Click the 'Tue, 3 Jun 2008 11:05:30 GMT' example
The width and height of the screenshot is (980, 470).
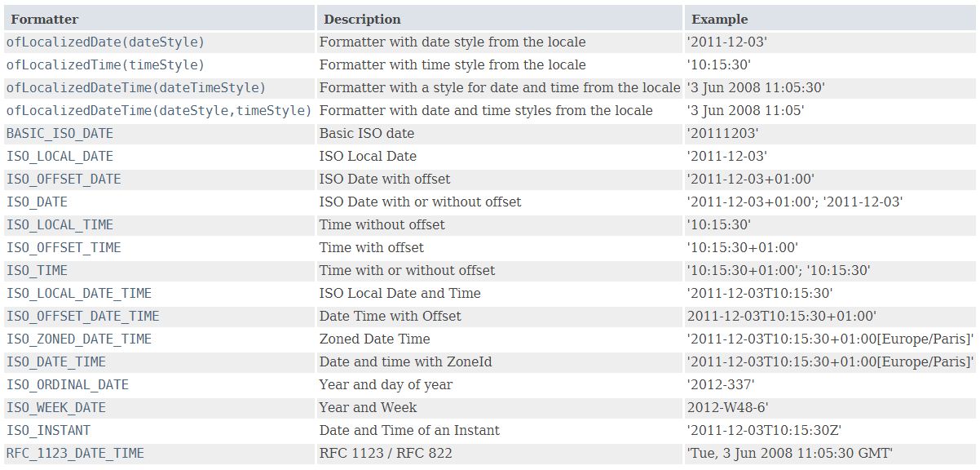[790, 453]
